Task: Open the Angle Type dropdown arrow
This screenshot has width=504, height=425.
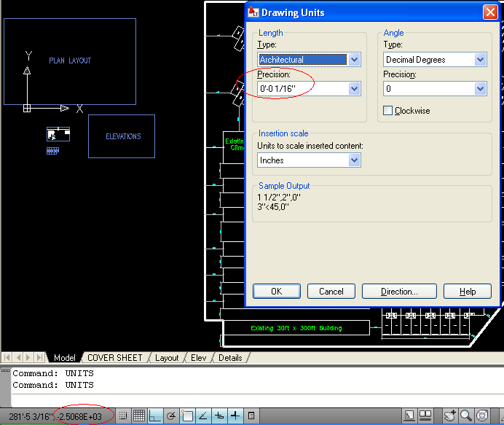Action: coord(480,60)
